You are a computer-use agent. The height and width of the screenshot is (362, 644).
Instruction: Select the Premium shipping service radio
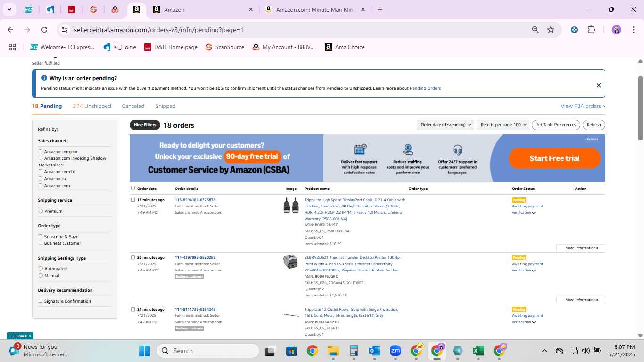click(41, 211)
